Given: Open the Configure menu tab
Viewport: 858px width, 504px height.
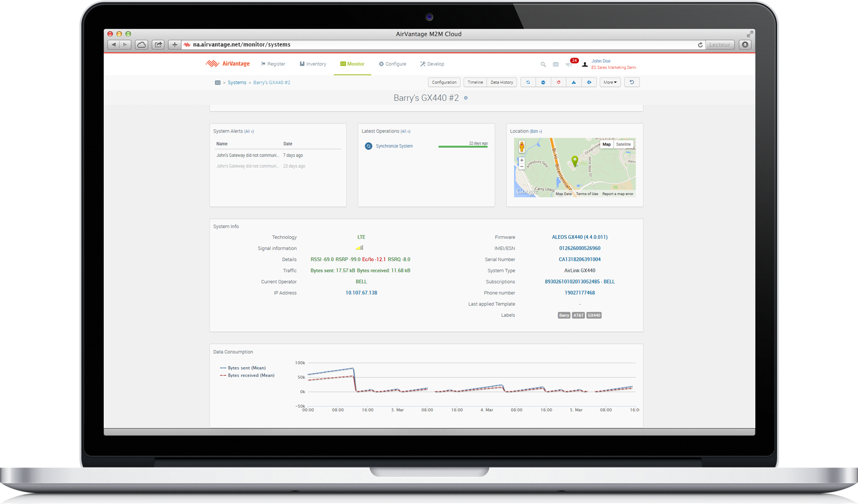Looking at the screenshot, I should click(392, 64).
